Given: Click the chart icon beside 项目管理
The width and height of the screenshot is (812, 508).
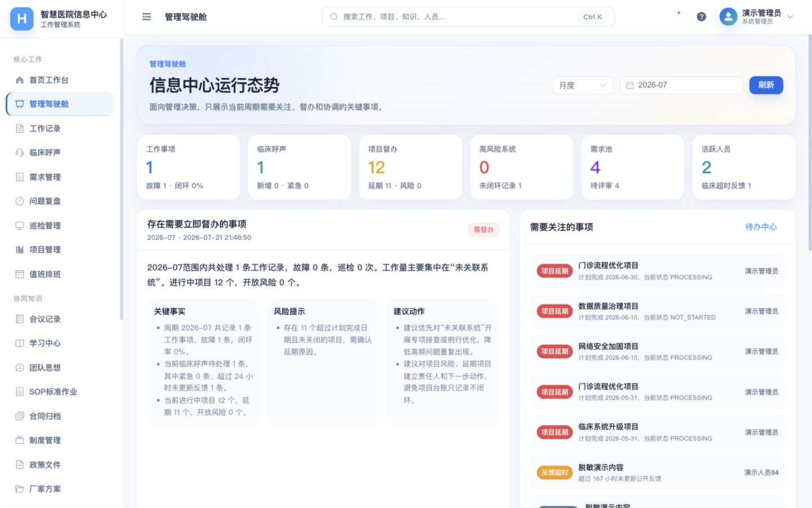Looking at the screenshot, I should click(x=20, y=249).
